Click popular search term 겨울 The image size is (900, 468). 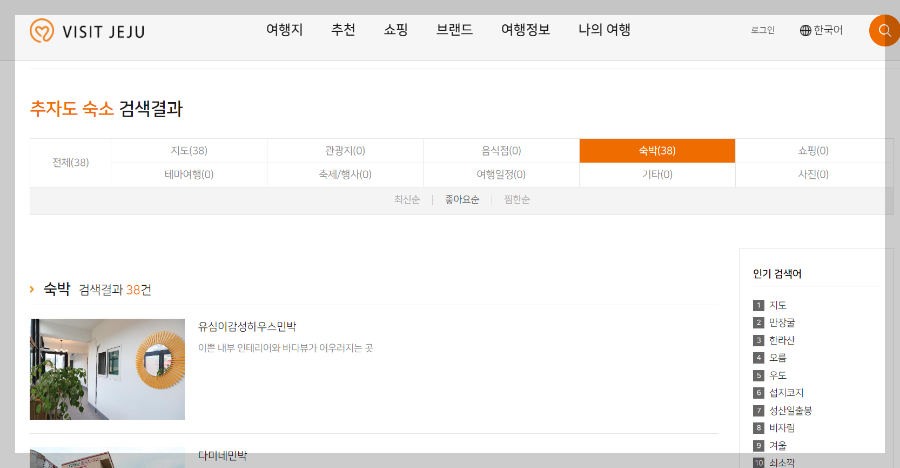click(x=778, y=446)
